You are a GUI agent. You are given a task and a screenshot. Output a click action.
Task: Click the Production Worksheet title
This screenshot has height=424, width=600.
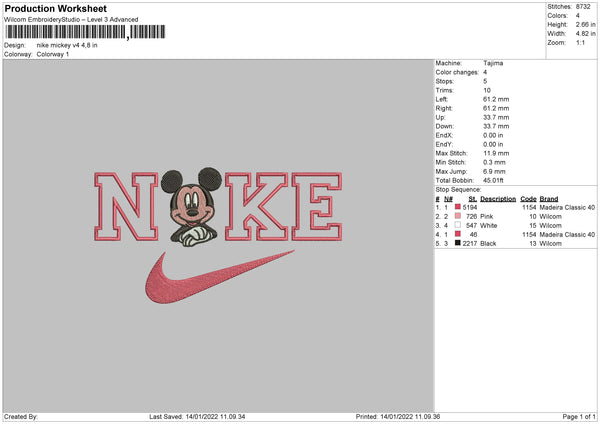(x=55, y=8)
